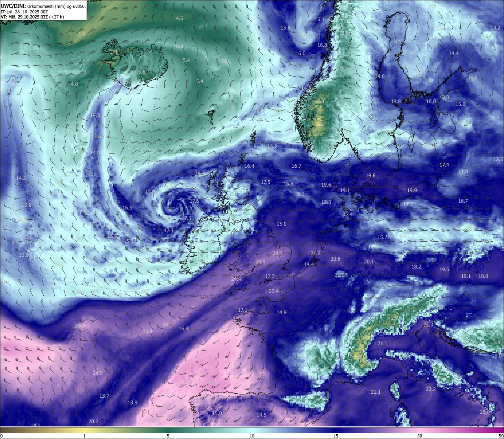
Task: Click the 'VT: Mið. 29.10.2025 03Z (+27 h)' line
Action: 32,17
